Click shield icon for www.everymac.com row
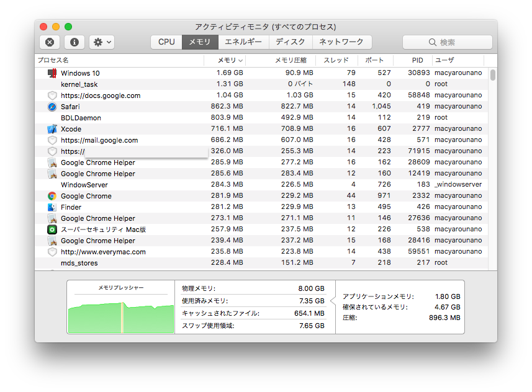Screen dimensions: 532x392 point(52,252)
